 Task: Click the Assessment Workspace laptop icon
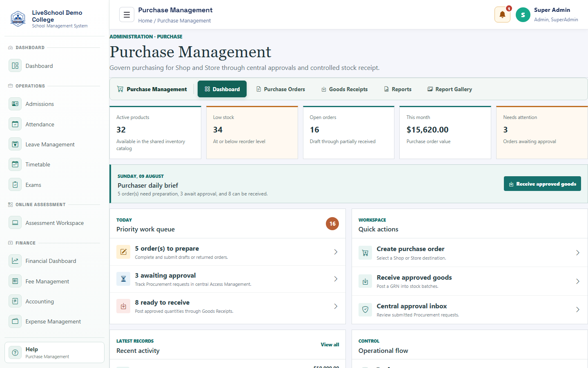pos(15,223)
